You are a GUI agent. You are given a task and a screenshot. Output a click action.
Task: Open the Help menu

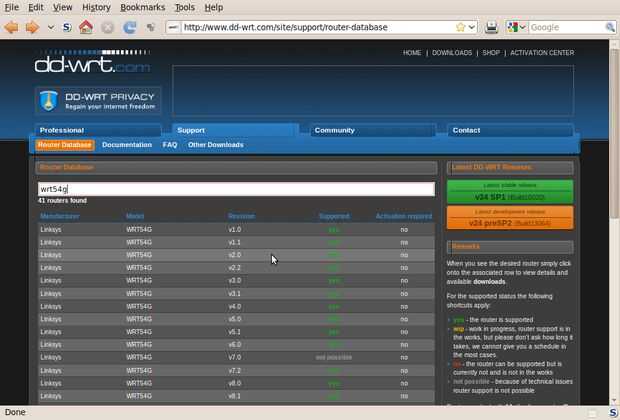[x=214, y=8]
